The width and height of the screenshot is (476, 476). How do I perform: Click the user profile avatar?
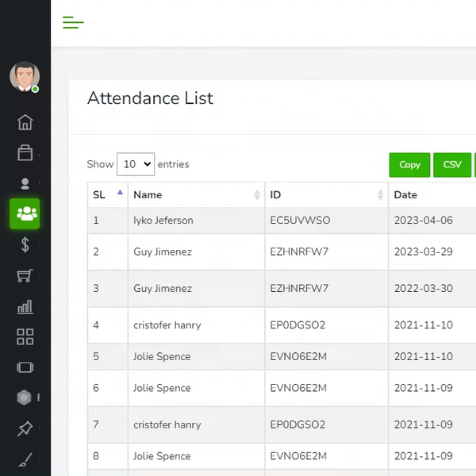point(25,77)
